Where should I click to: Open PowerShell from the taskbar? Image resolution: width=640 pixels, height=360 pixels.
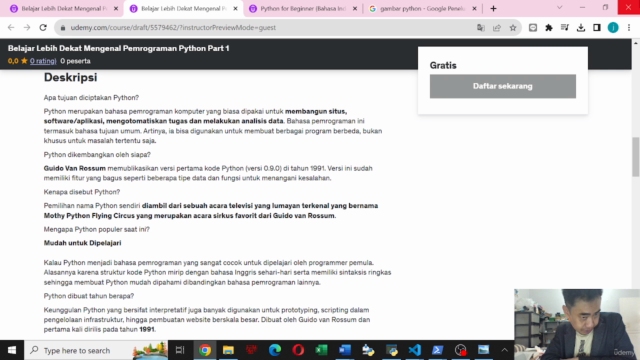tap(438, 350)
